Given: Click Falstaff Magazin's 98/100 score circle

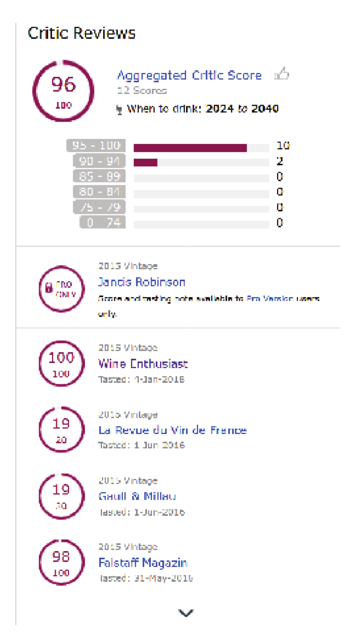Looking at the screenshot, I should (62, 563).
